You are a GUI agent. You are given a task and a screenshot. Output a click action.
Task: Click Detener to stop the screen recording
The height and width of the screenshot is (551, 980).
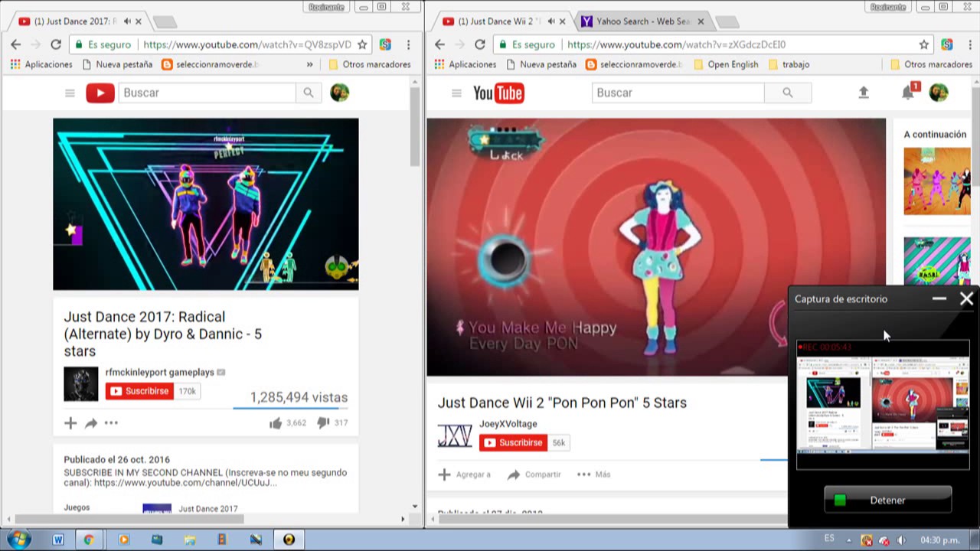[887, 500]
